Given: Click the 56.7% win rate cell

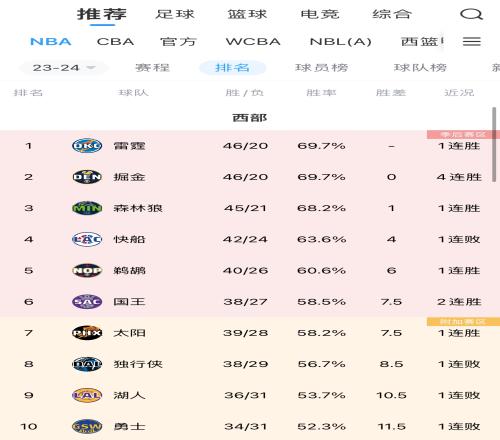Looking at the screenshot, I should coord(322,364).
